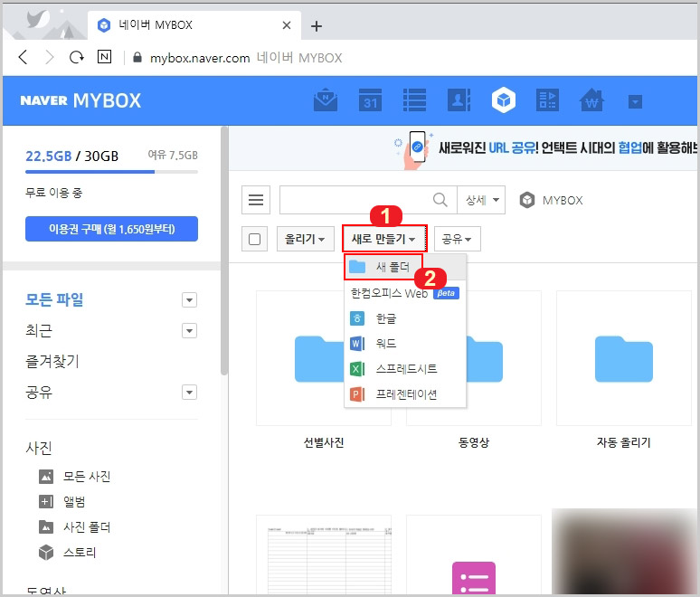The height and width of the screenshot is (597, 700).
Task: Open the 새로 만들기 dropdown
Action: pos(384,239)
